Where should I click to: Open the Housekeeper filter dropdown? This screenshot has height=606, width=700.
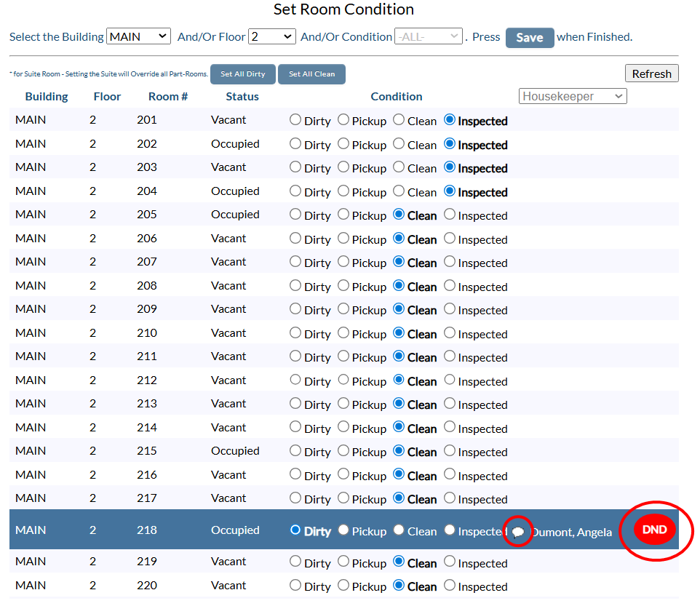pos(573,96)
